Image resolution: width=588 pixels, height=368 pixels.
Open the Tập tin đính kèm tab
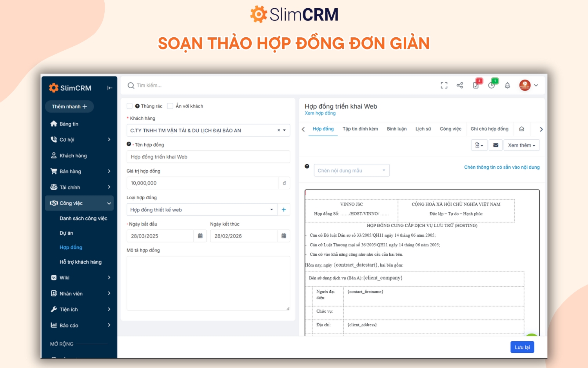point(360,129)
